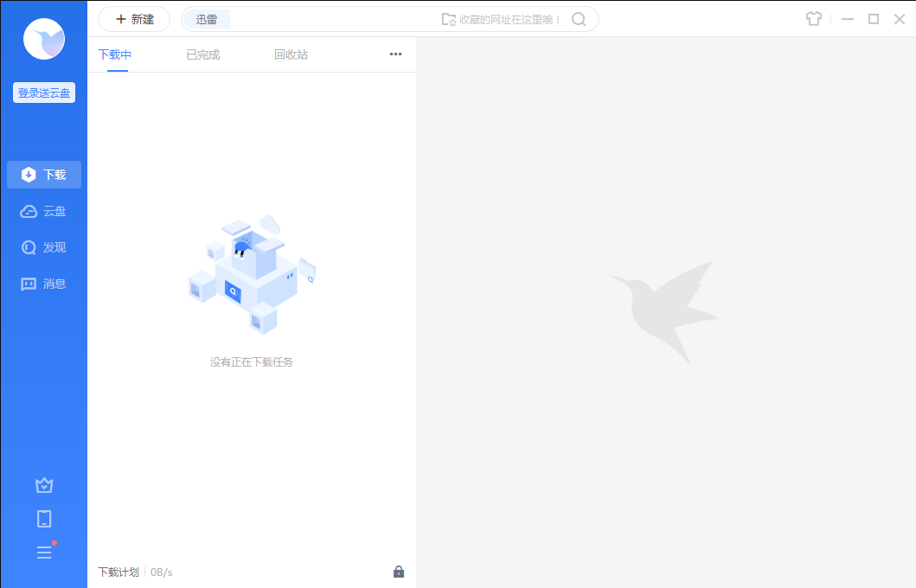This screenshot has height=588, width=916.
Task: Switch to the 回收站 tab
Action: (x=291, y=54)
